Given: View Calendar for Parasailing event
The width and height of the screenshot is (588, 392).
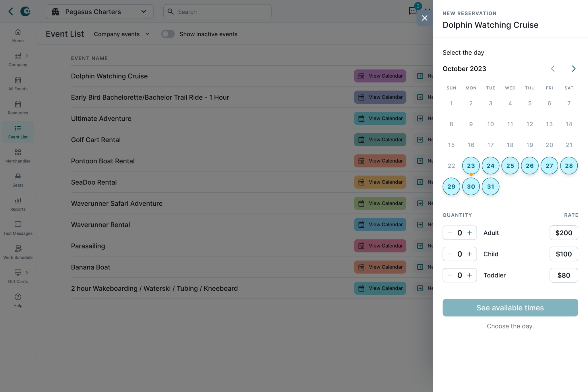Looking at the screenshot, I should 380,246.
